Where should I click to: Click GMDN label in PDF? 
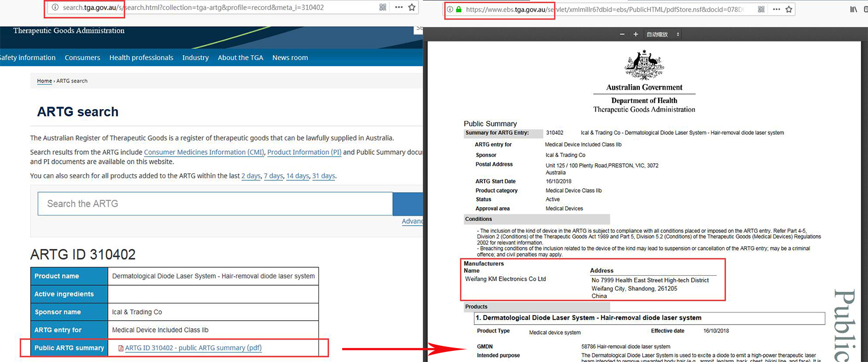pos(485,346)
